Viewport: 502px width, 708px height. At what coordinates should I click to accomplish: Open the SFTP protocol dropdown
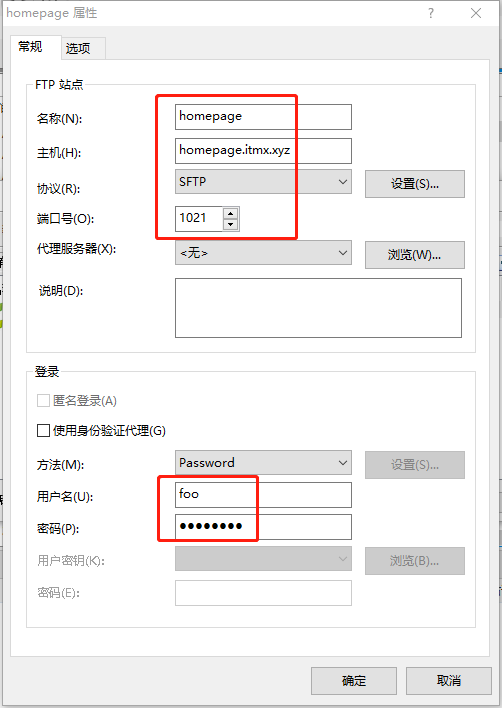(263, 182)
